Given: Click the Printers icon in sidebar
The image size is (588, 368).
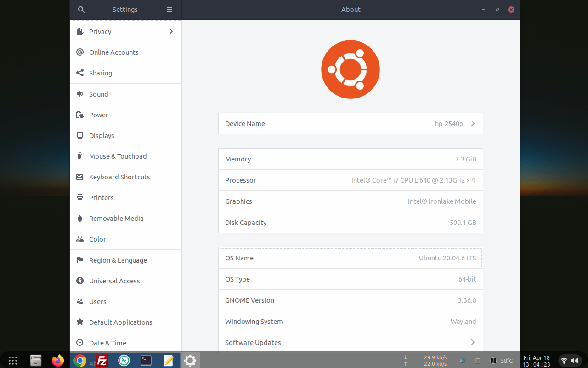Looking at the screenshot, I should (80, 197).
